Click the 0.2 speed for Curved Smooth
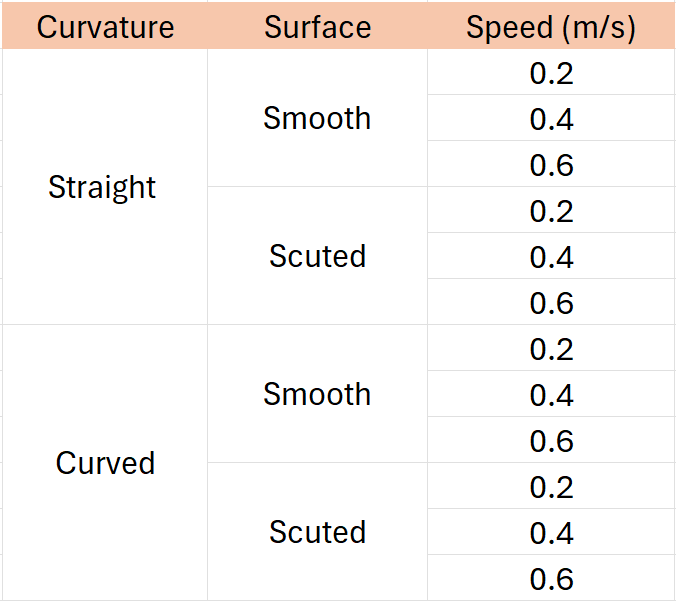 [551, 349]
